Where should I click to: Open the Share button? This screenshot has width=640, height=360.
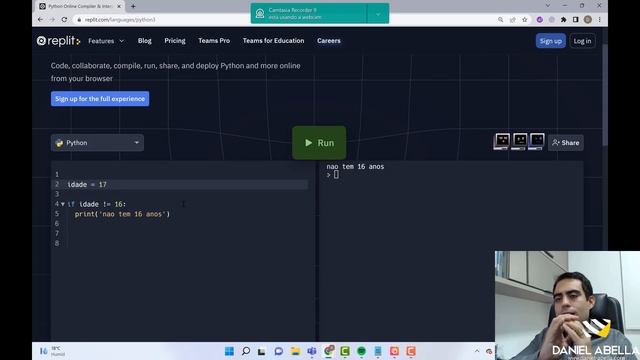click(x=566, y=143)
